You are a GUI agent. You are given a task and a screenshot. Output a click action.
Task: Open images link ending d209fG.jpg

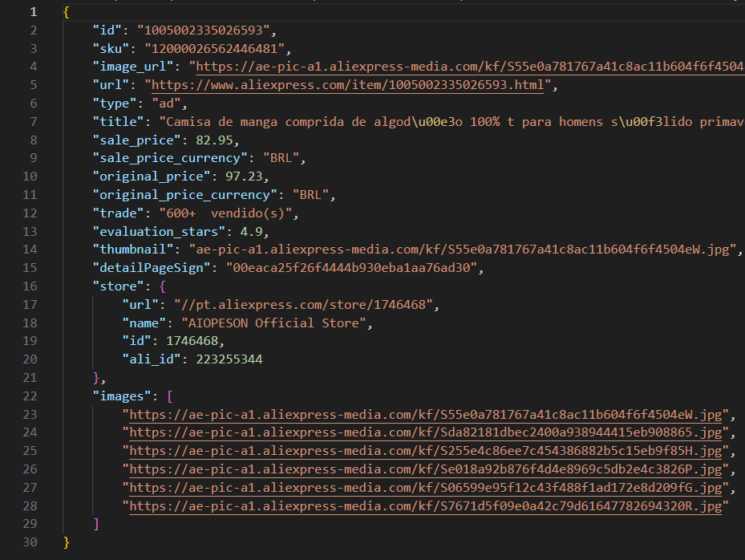(425, 488)
